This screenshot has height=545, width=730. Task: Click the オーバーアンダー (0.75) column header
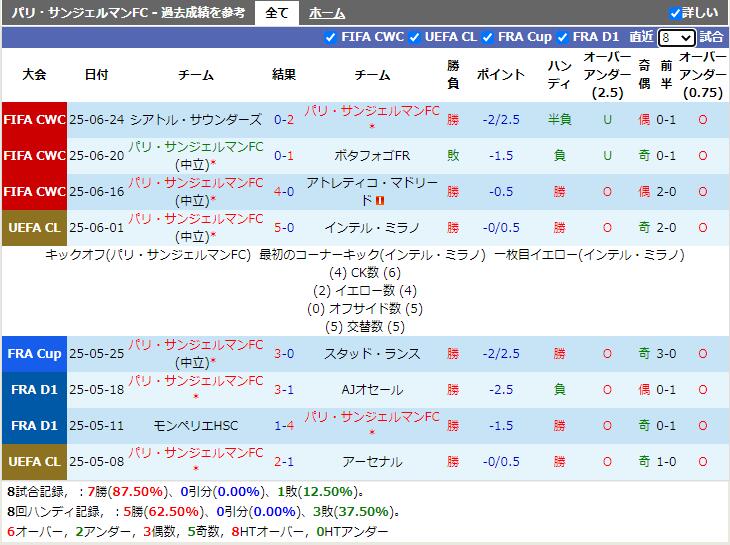(x=703, y=74)
